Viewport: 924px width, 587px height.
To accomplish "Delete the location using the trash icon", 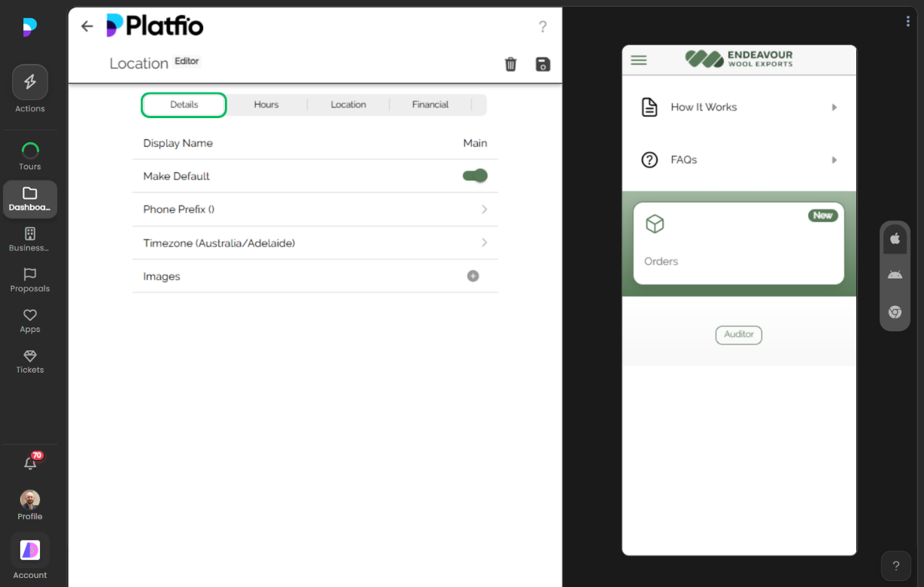I will [511, 64].
